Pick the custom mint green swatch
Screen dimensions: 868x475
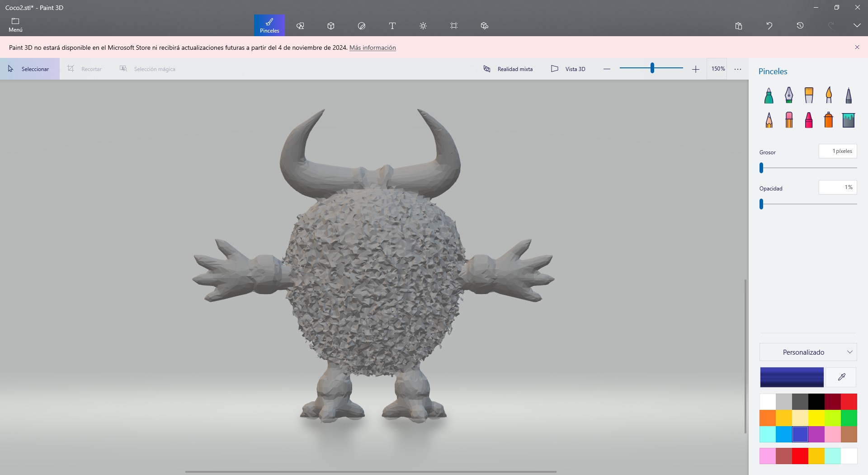[x=833, y=456]
